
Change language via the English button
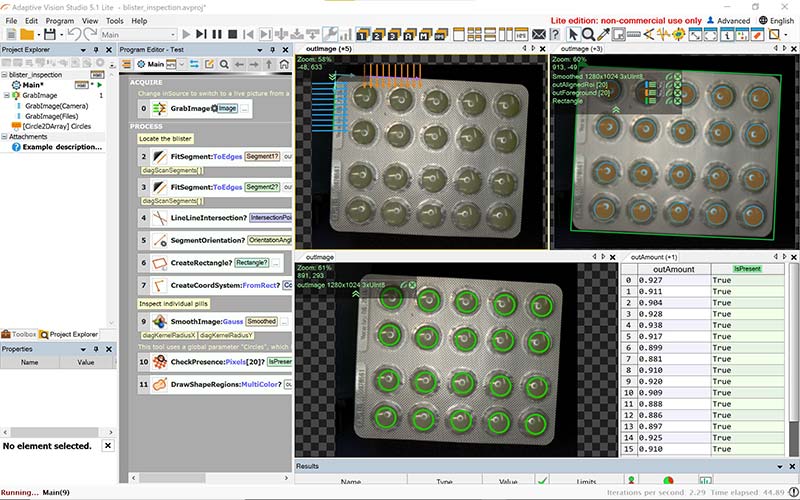pos(775,20)
